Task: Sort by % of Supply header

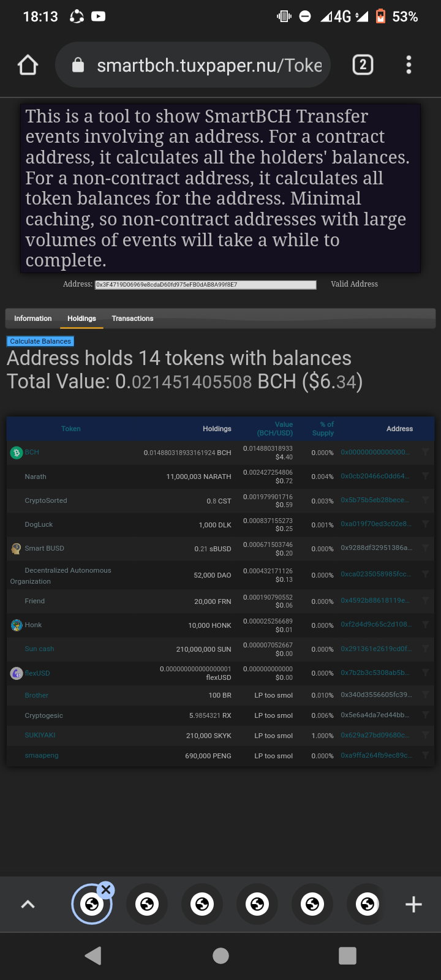Action: [323, 429]
